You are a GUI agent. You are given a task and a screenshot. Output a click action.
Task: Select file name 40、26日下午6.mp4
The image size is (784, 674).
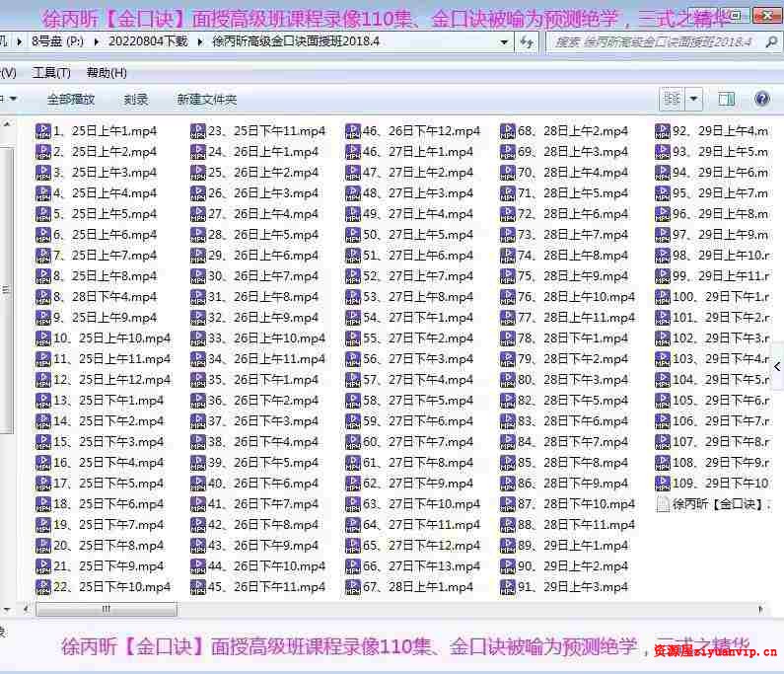click(263, 484)
